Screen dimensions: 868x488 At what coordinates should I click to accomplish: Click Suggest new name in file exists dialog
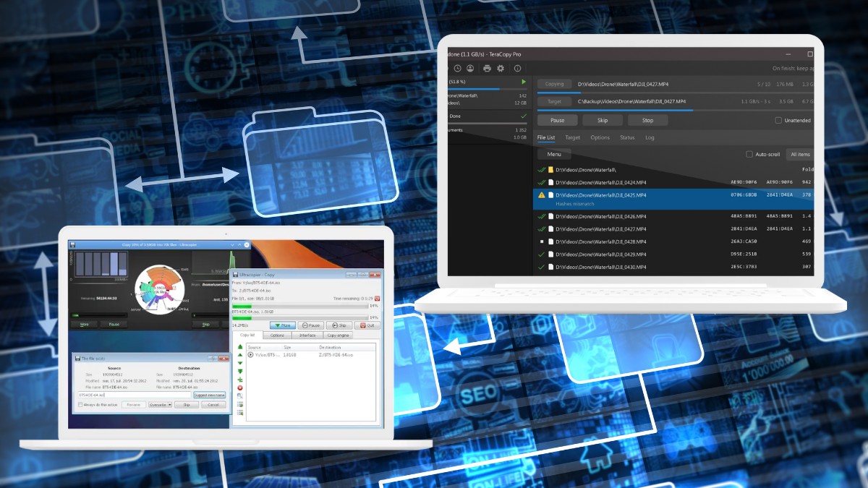point(210,395)
